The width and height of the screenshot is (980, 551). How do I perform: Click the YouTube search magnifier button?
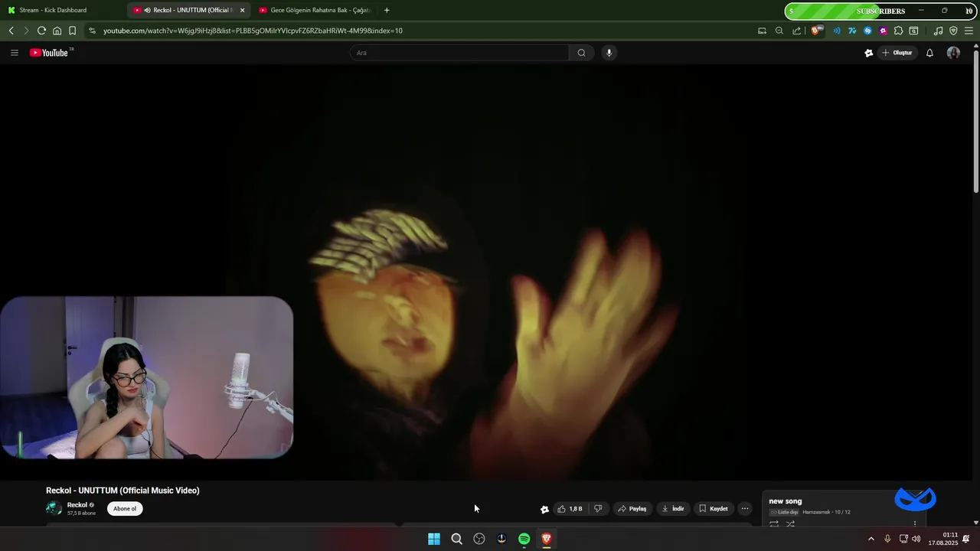(x=581, y=53)
